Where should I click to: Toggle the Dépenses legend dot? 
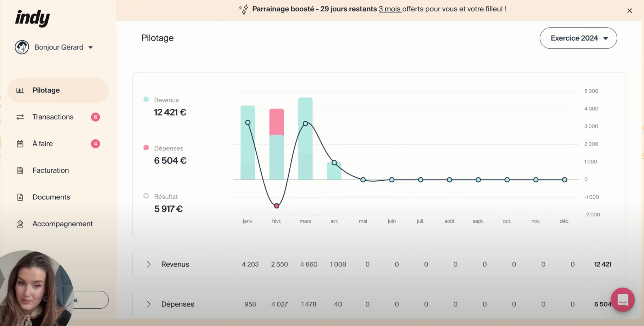(146, 148)
